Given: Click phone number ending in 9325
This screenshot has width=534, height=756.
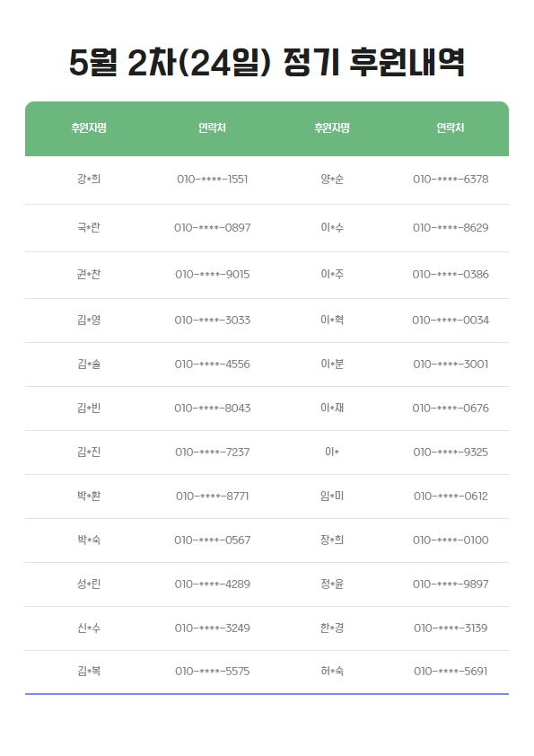Looking at the screenshot, I should point(451,453).
